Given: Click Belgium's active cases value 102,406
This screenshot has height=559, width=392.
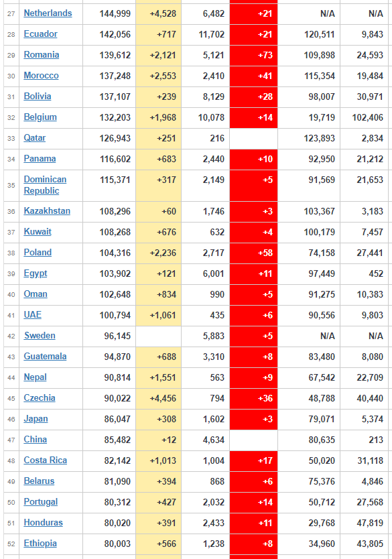Looking at the screenshot, I should [x=367, y=117].
